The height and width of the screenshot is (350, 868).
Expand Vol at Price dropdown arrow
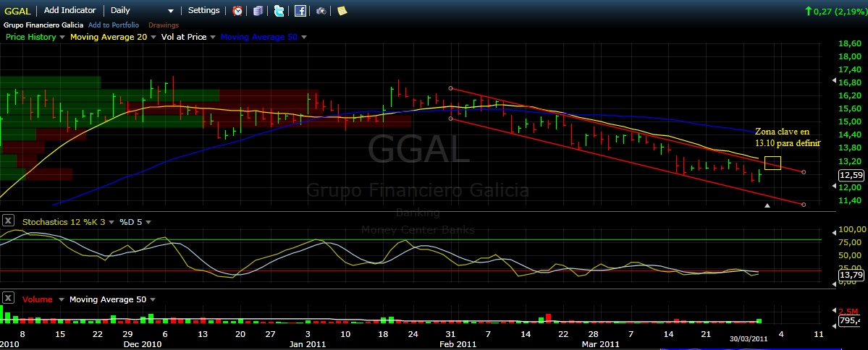[x=213, y=37]
